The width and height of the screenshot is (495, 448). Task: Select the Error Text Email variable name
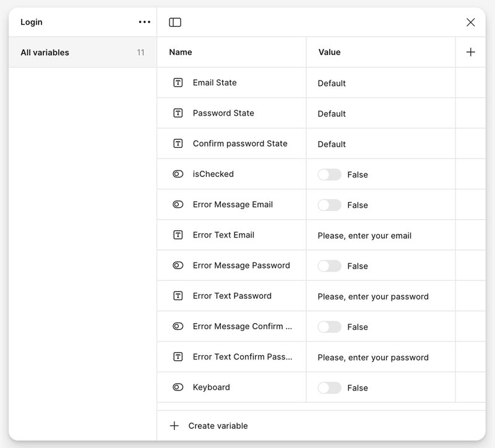223,235
